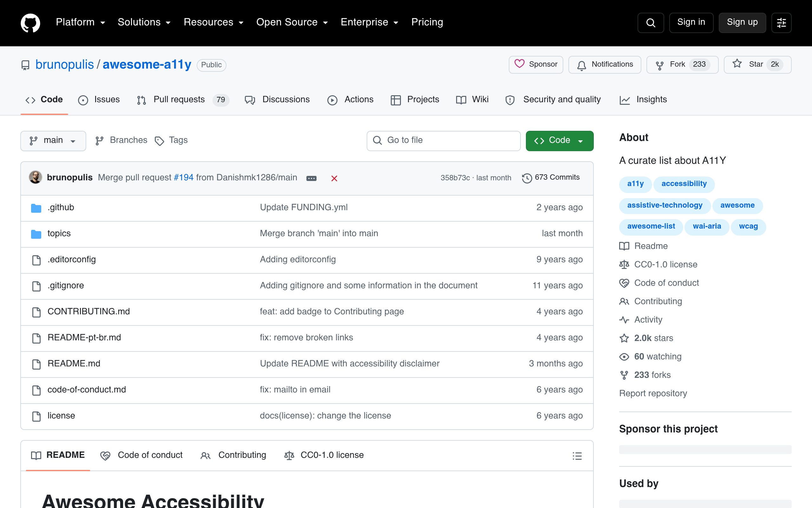Switch to the Pull requests tab
812x508 pixels.
[x=183, y=100]
